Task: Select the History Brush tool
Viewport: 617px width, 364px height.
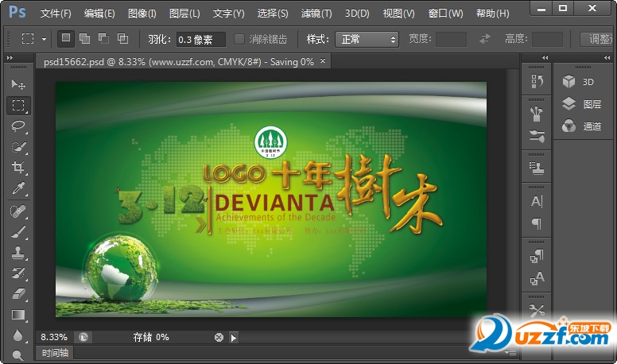Action: pyautogui.click(x=18, y=273)
